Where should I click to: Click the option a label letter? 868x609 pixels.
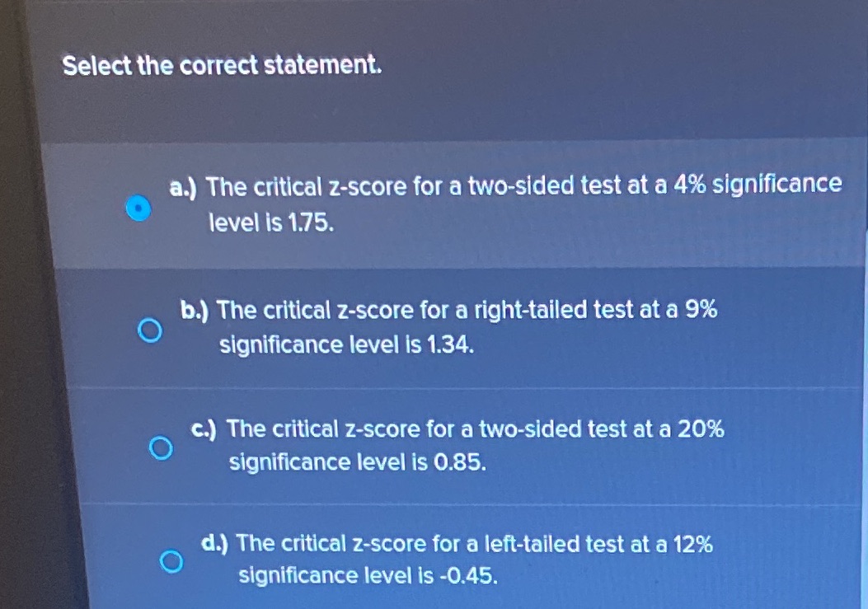tap(181, 186)
